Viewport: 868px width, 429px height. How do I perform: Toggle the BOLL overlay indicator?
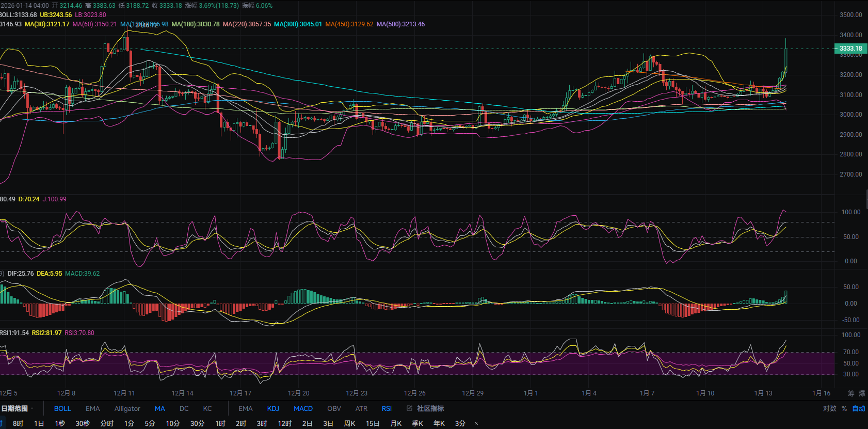click(x=62, y=408)
